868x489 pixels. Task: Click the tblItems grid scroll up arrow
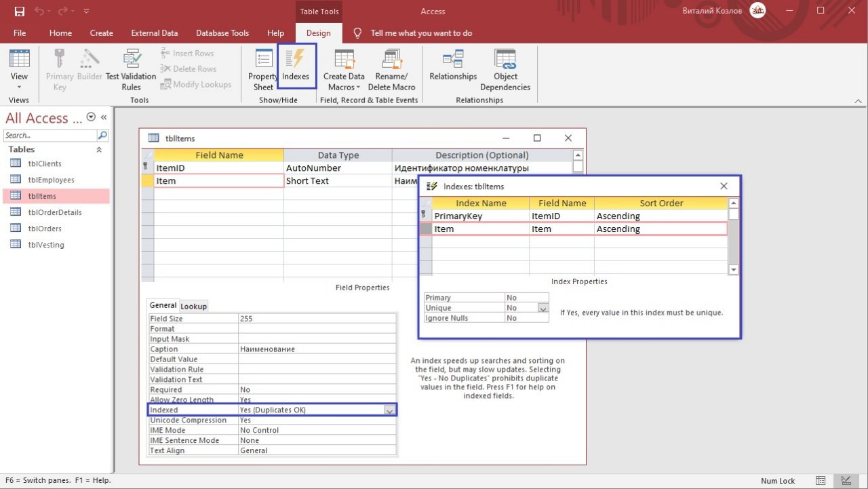578,155
